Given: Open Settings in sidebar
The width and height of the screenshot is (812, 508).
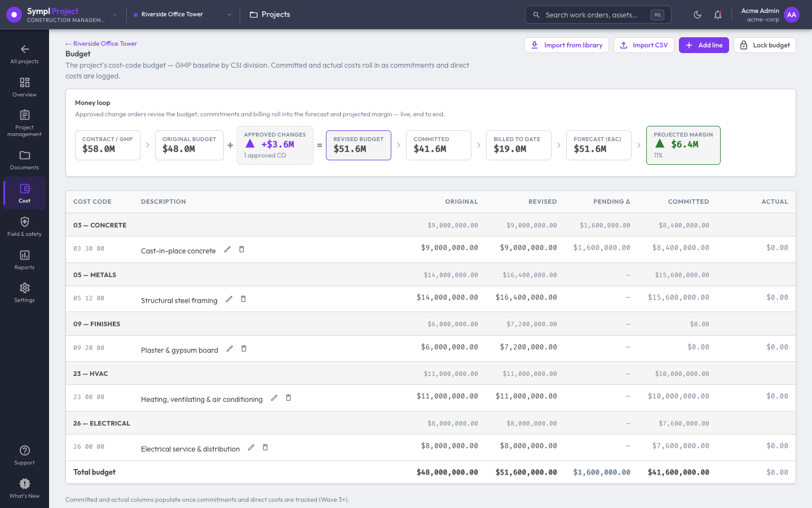Looking at the screenshot, I should point(24,293).
